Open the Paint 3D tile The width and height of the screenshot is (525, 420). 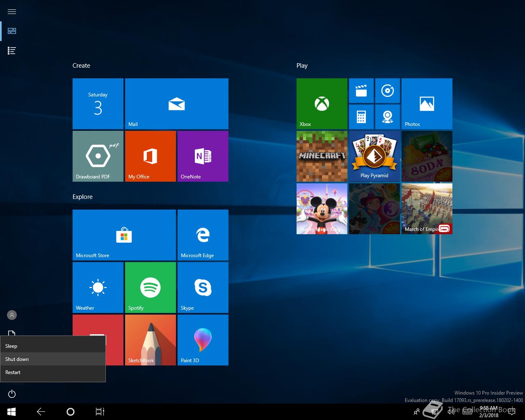203,340
